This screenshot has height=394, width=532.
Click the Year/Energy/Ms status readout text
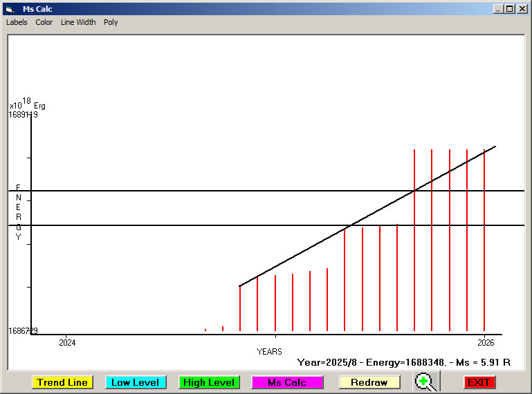pos(403,362)
